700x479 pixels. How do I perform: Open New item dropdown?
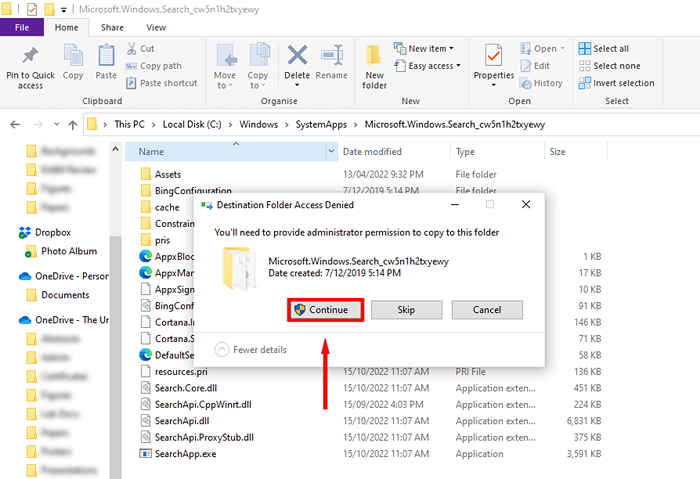point(424,48)
